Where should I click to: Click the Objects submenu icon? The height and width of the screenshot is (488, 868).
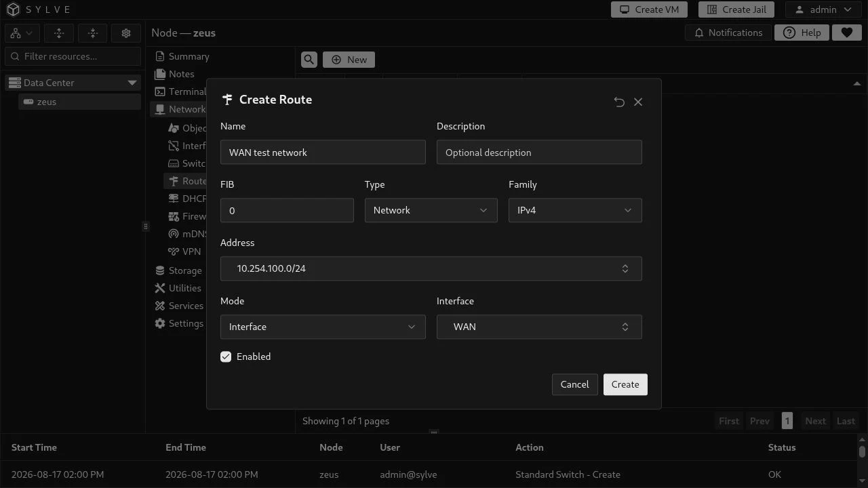click(174, 128)
